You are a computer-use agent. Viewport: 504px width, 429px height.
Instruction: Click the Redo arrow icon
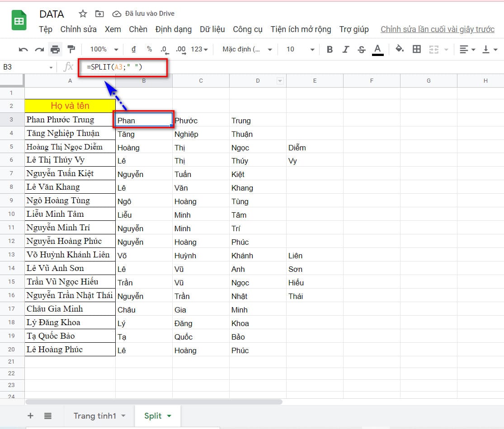[39, 49]
